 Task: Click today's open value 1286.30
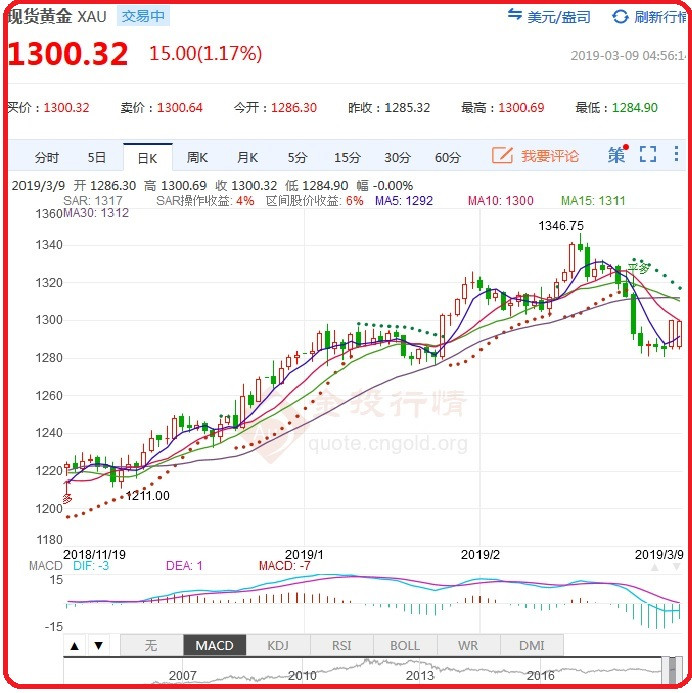294,107
